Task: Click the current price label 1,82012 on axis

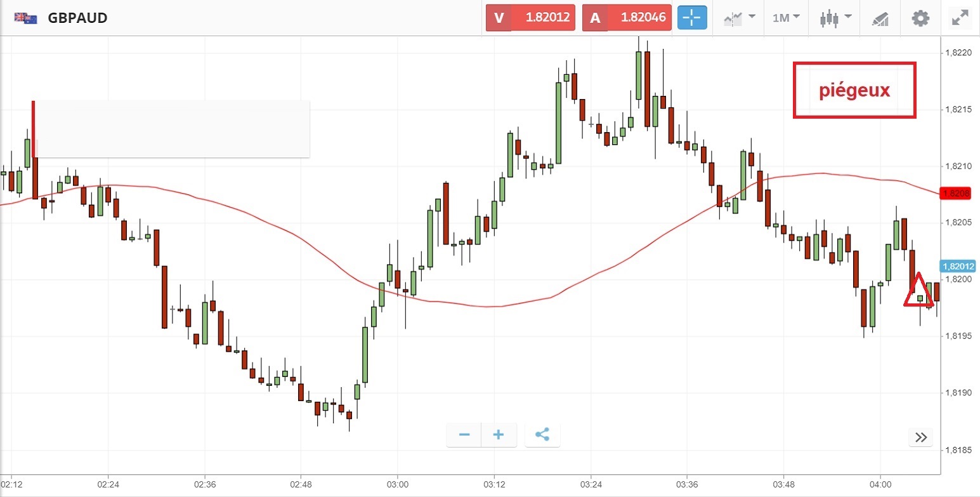Action: (x=958, y=267)
